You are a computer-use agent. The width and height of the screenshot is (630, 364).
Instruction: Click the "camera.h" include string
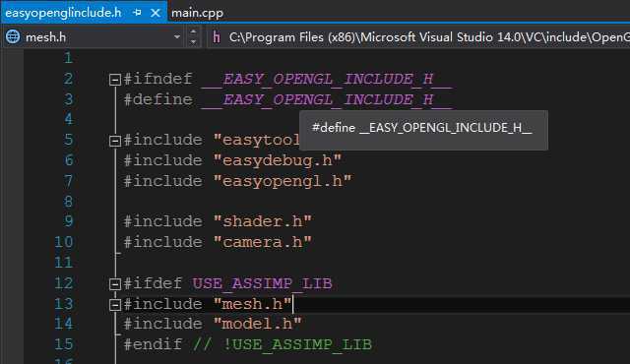[x=263, y=242]
